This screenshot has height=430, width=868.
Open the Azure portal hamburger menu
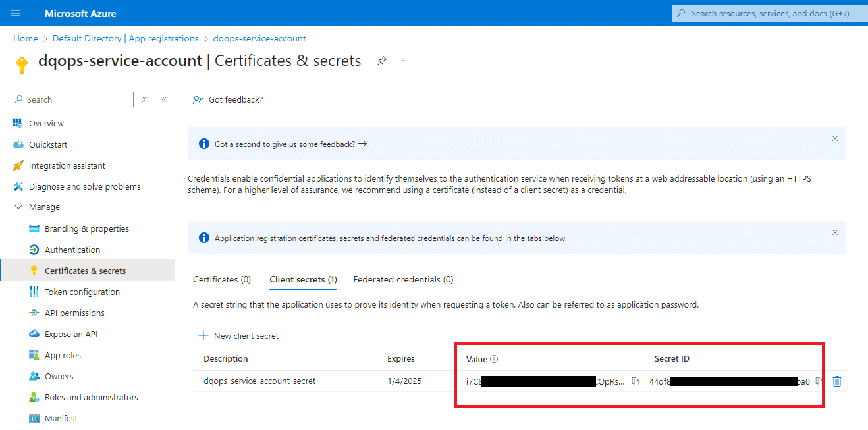16,13
